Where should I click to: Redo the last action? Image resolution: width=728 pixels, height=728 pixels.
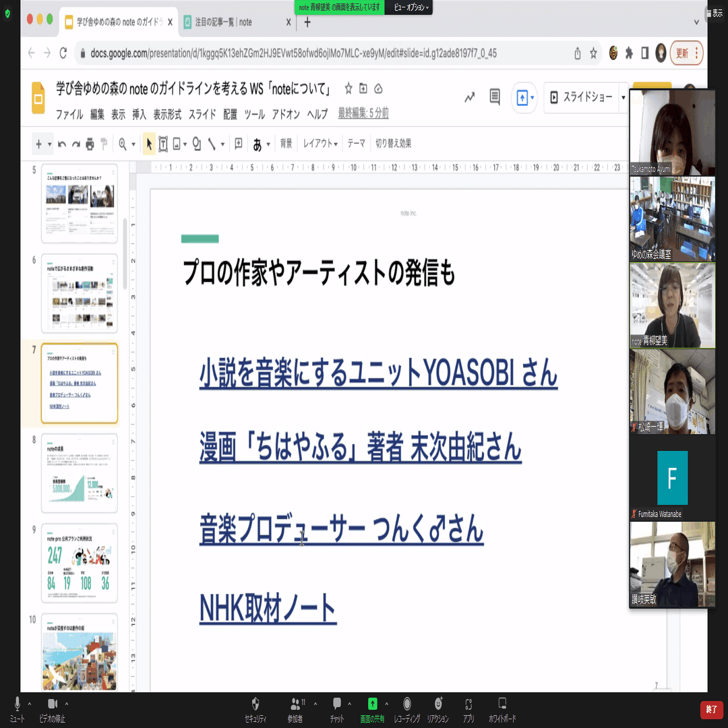tap(76, 144)
